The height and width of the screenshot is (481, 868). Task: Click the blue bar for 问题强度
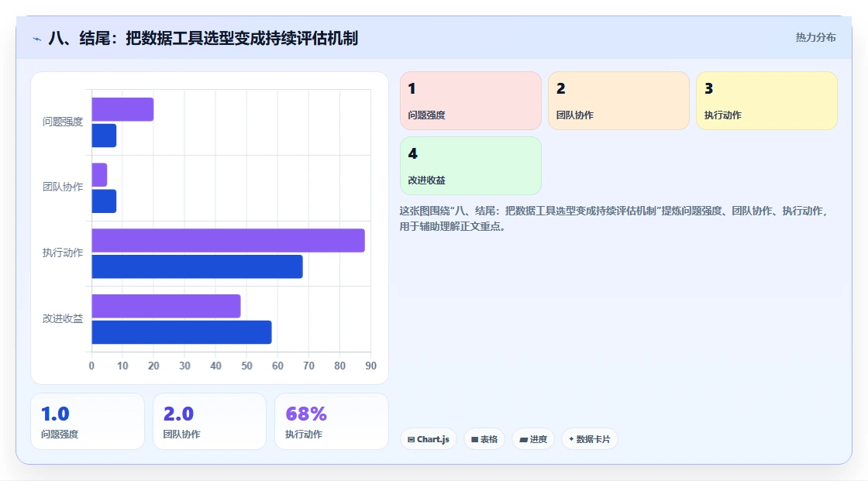pos(104,136)
